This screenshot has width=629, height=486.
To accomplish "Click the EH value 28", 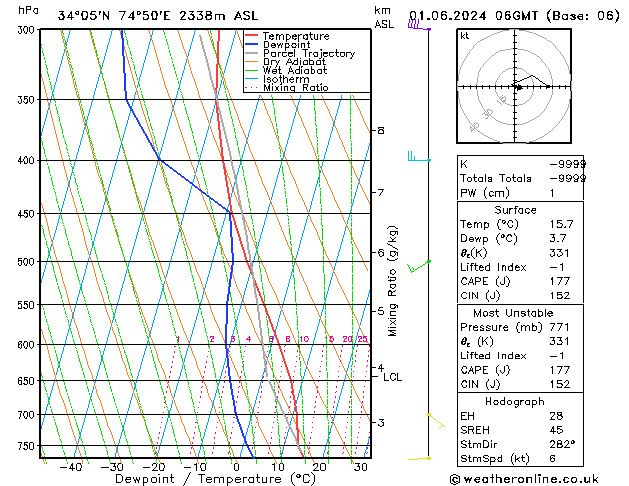I will [556, 416].
